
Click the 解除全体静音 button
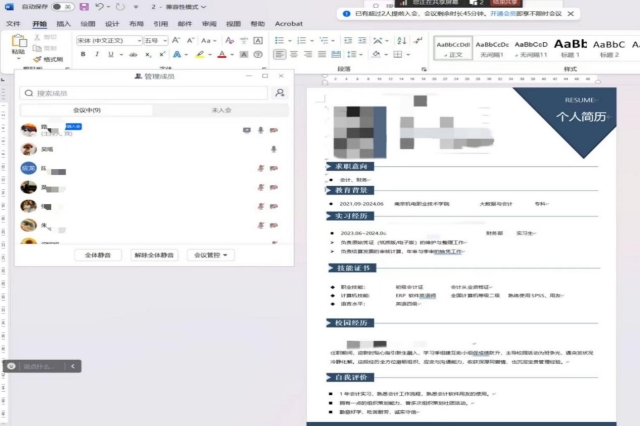pyautogui.click(x=155, y=255)
